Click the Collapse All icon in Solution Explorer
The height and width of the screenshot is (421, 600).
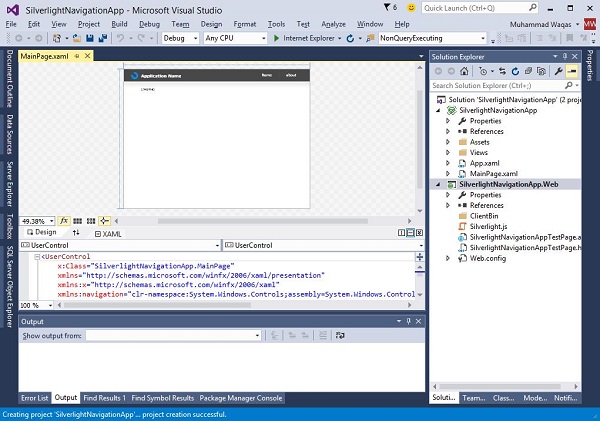point(530,72)
